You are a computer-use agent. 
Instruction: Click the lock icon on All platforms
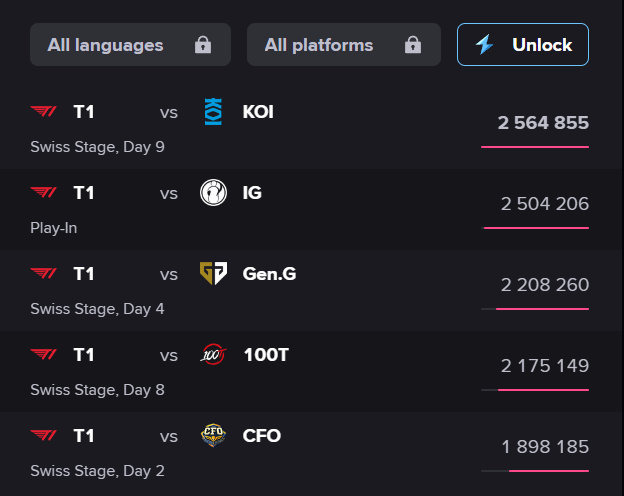pos(412,45)
